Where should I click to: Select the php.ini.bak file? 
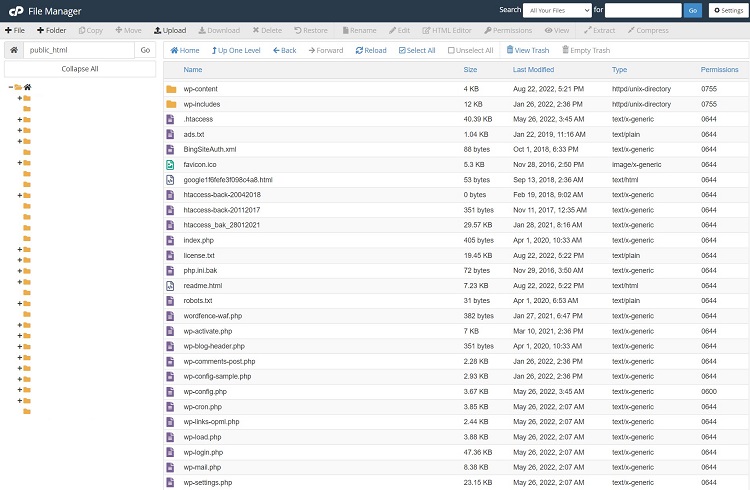point(200,270)
